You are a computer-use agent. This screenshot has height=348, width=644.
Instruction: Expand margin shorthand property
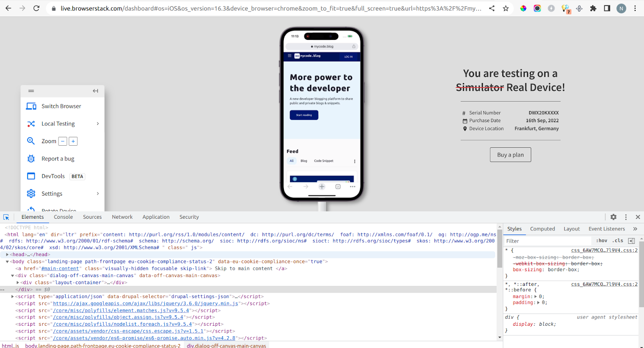coord(536,296)
